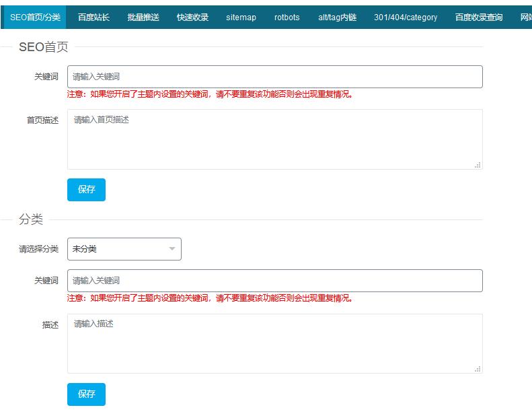The image size is (532, 416).
Task: Open the rotbots tab
Action: [287, 18]
